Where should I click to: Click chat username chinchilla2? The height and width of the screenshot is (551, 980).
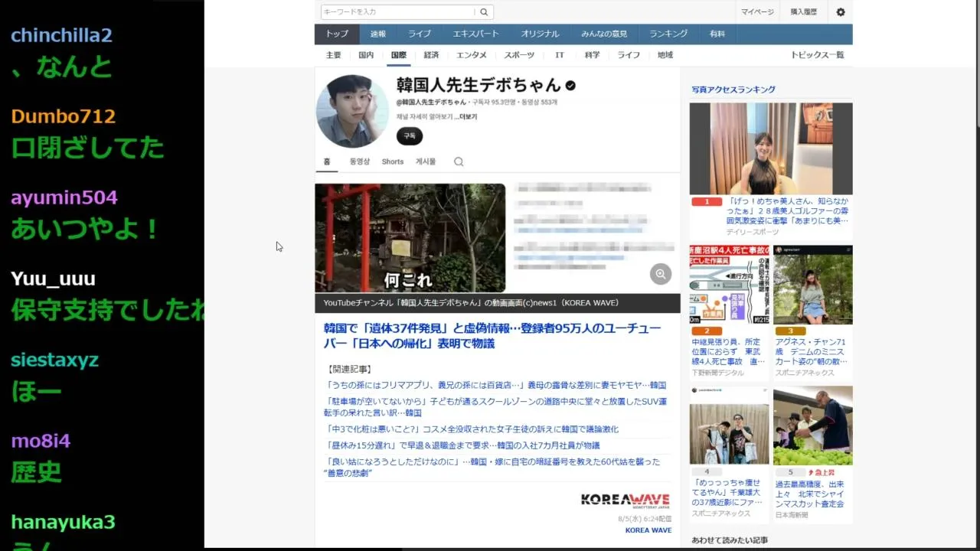click(61, 35)
